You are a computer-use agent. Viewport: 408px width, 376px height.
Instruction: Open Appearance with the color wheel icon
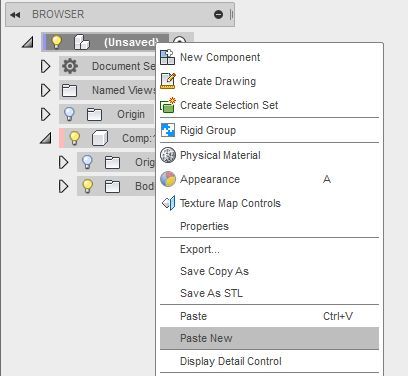(168, 179)
